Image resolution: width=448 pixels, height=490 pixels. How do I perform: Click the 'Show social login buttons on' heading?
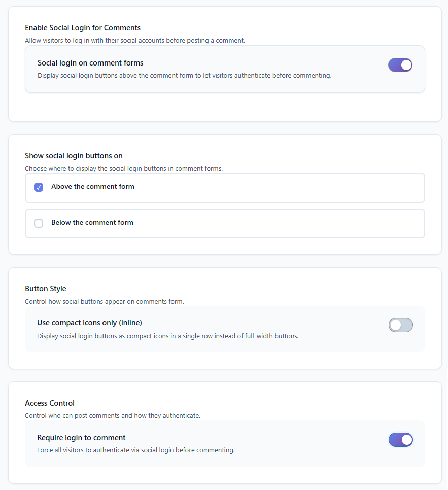tap(74, 156)
